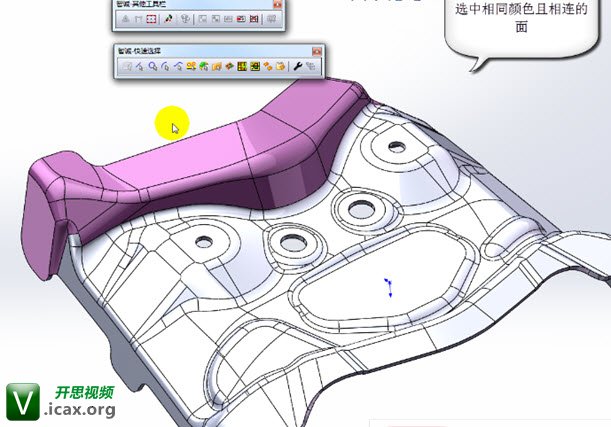Click the yellow folder-like icon in 快速选择

217,66
